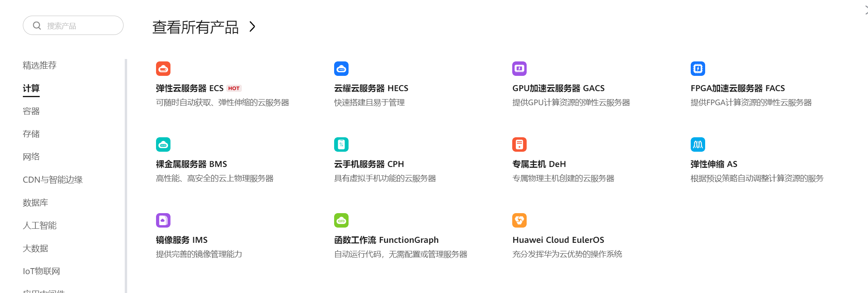Open GPU加速云服务器 GACS link
This screenshot has width=868, height=293.
[558, 88]
